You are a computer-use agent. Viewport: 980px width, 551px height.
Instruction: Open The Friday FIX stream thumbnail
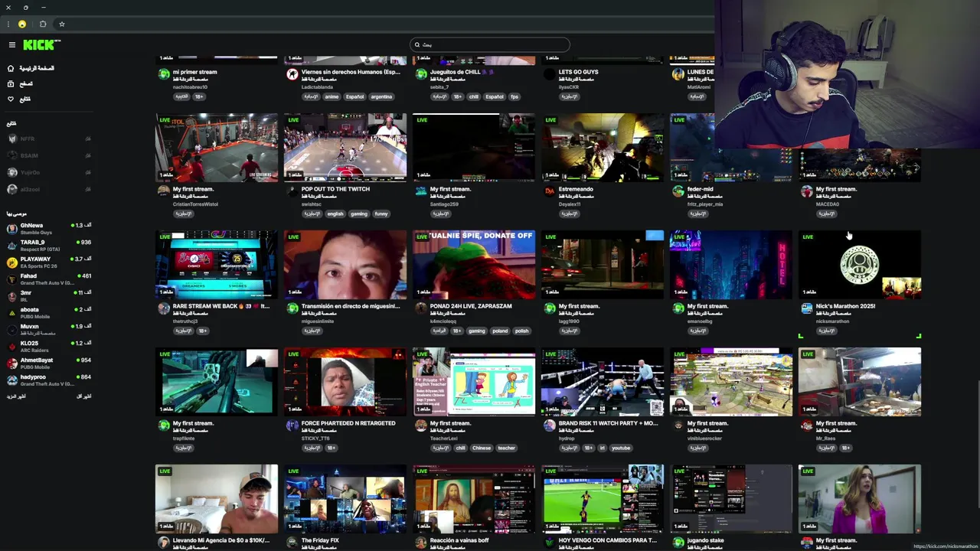tap(345, 499)
